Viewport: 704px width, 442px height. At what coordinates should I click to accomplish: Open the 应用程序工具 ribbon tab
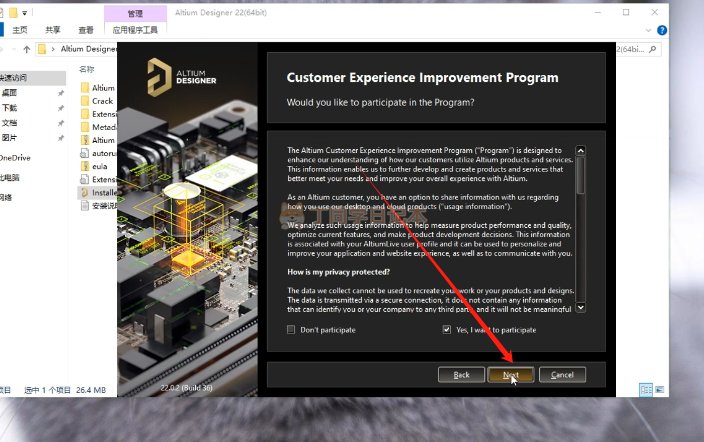pyautogui.click(x=135, y=30)
